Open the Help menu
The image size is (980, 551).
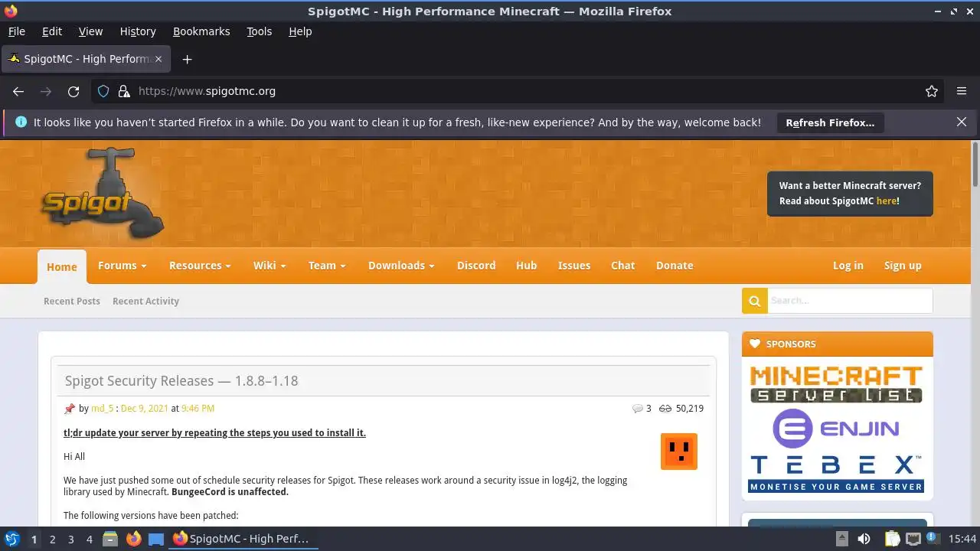[x=300, y=31]
